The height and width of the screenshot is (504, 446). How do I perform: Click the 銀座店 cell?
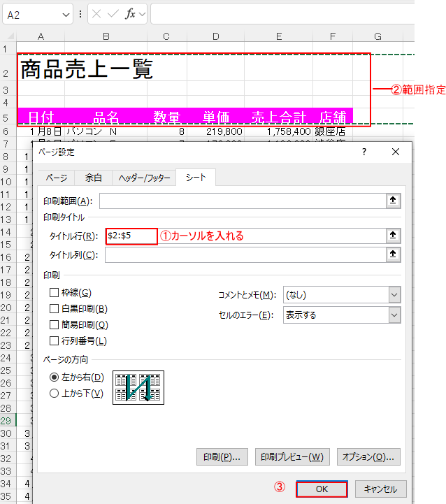(333, 131)
